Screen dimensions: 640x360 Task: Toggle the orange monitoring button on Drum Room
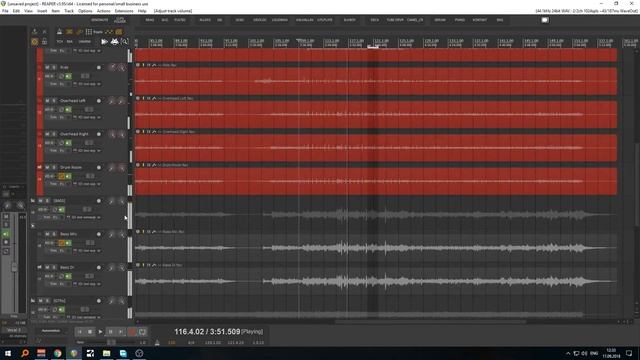click(62, 176)
